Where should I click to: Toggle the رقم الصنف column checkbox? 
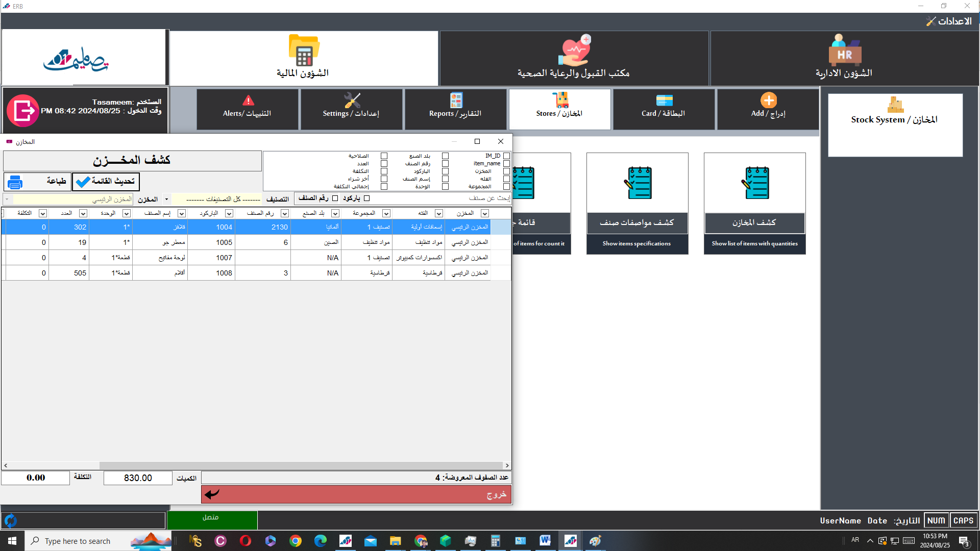(445, 164)
